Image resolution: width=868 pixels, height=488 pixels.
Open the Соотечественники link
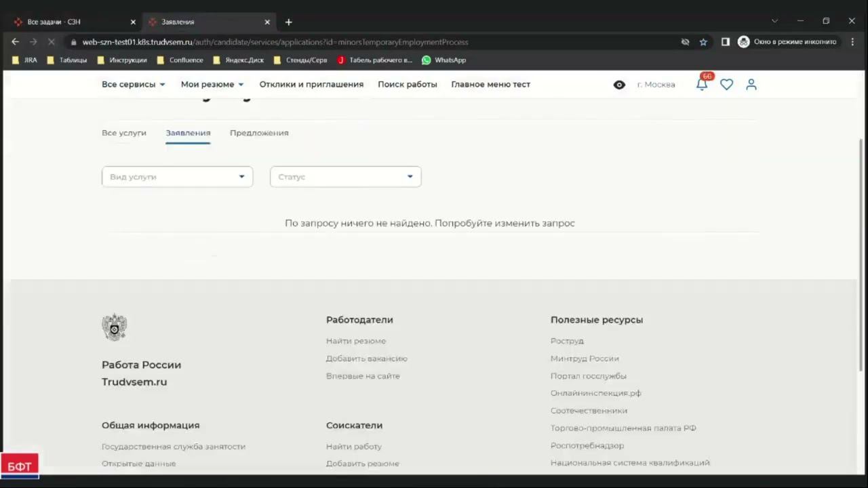pyautogui.click(x=589, y=411)
